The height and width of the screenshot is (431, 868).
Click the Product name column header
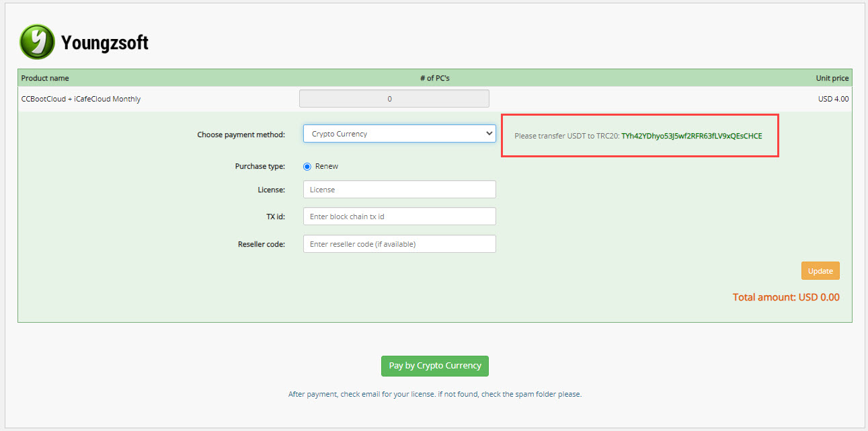45,78
